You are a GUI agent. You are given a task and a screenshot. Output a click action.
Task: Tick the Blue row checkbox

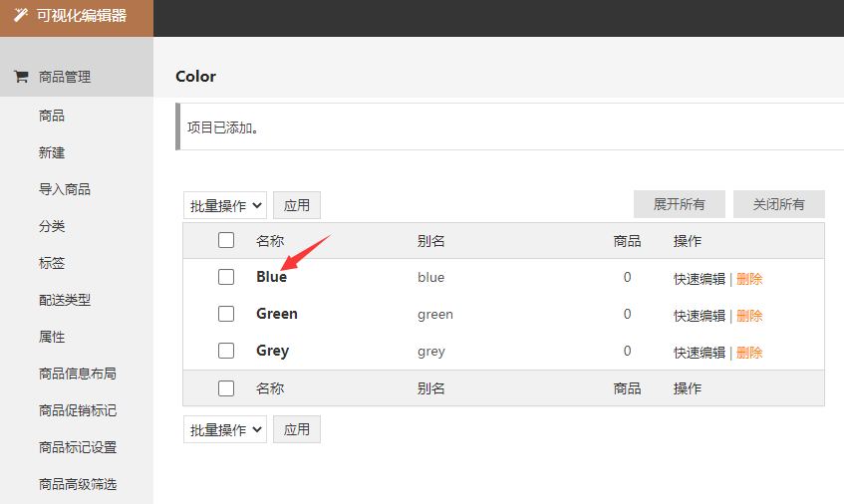click(226, 277)
